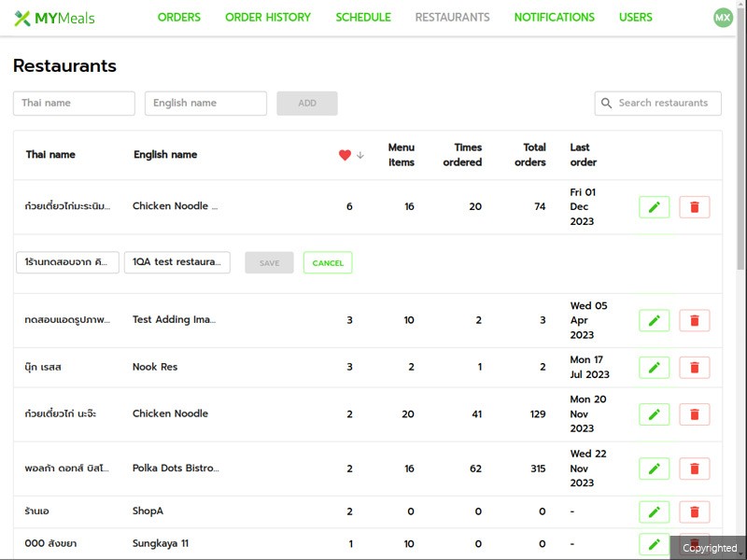Delete the Test Adding Image restaurant row
747x560 pixels.
pyautogui.click(x=694, y=320)
